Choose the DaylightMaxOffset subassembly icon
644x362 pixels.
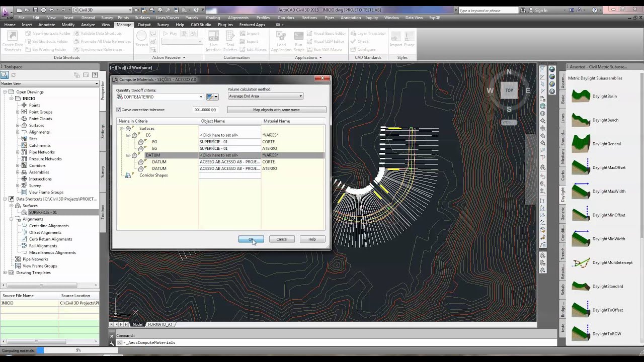point(581,167)
